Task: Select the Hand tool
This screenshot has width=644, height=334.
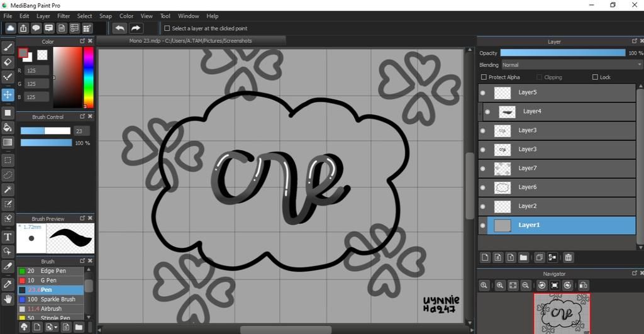Action: 8,299
